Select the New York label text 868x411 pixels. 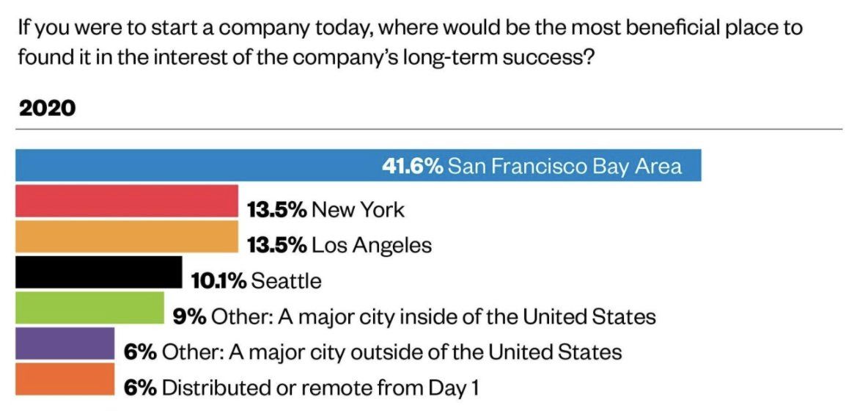click(x=358, y=210)
